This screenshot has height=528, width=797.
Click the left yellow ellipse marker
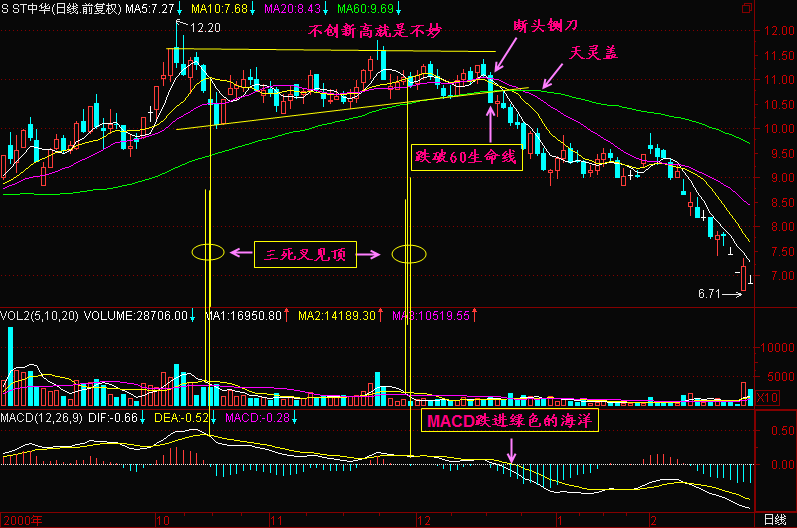click(207, 253)
